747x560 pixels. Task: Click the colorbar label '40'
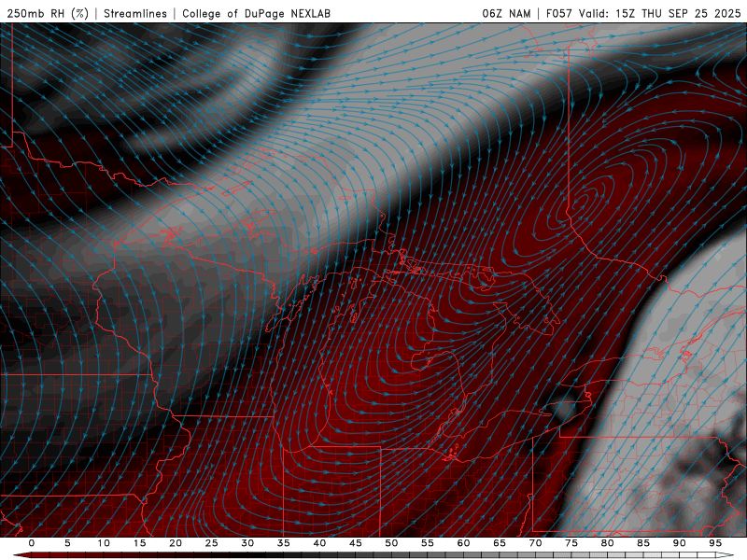point(319,543)
